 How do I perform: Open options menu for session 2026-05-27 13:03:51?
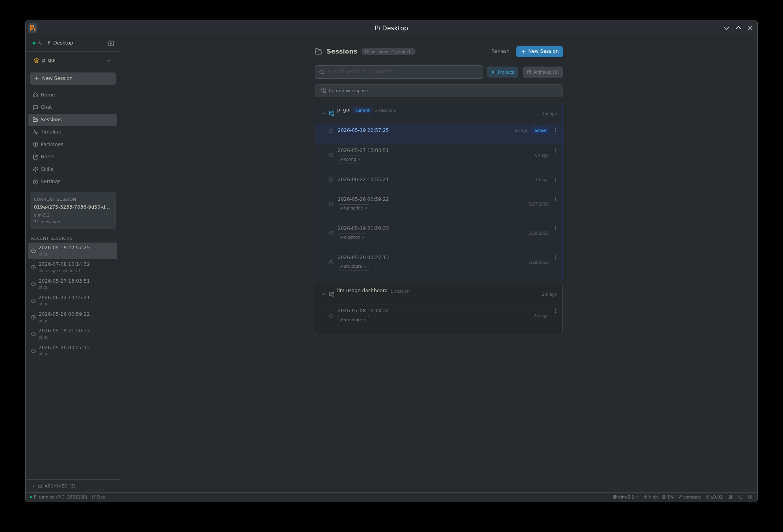tap(556, 150)
